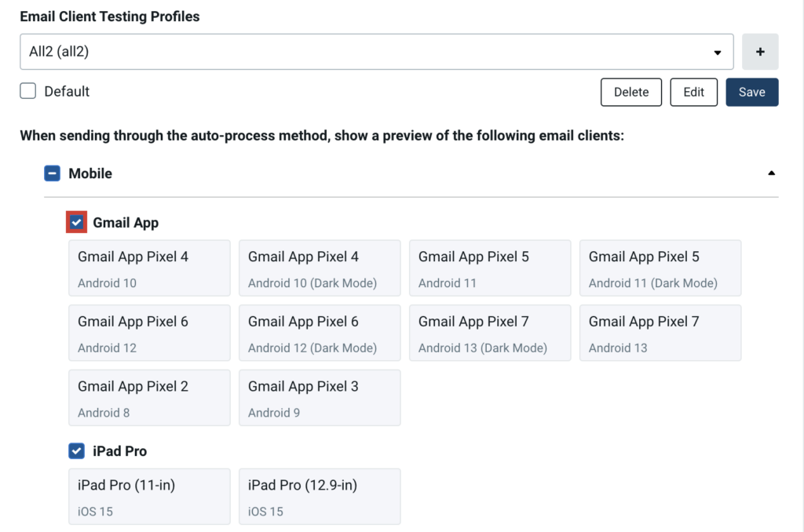Click the Gmail App Pixel 2 Android 8 card

point(149,397)
